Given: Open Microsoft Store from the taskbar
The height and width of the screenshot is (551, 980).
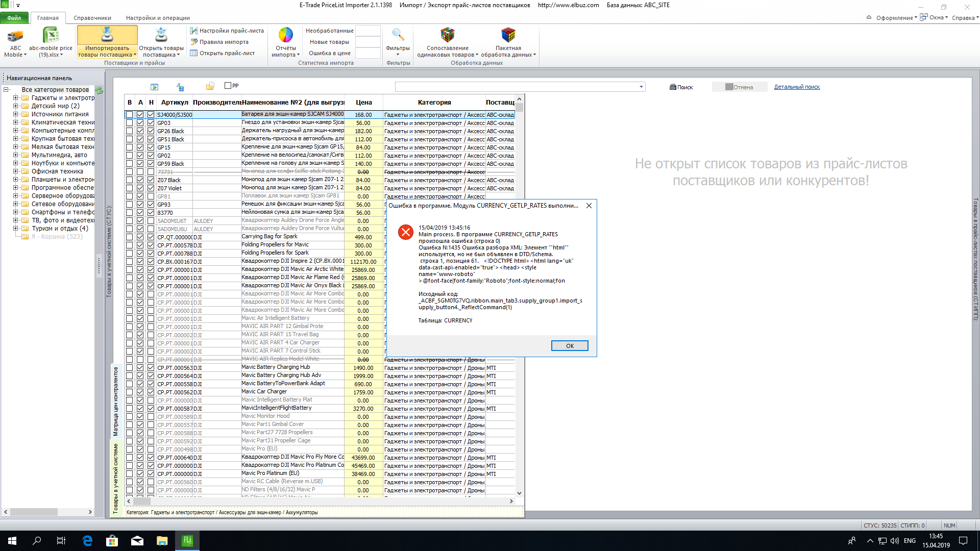Looking at the screenshot, I should (x=112, y=541).
